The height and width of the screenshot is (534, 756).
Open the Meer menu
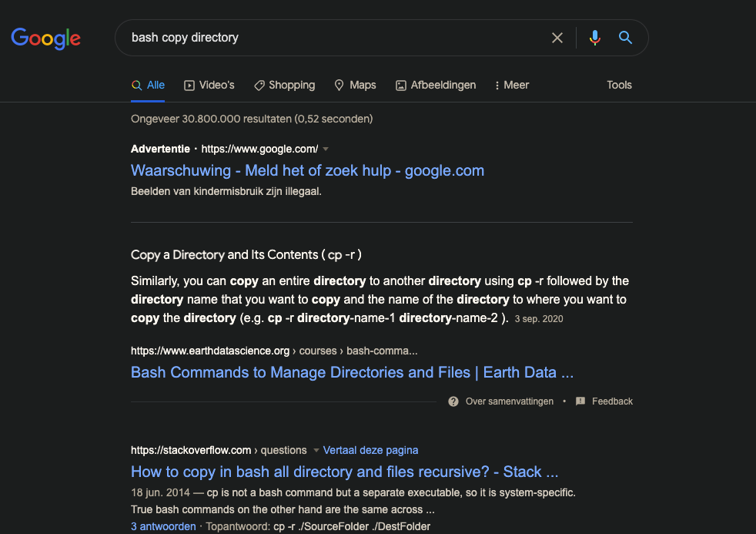pos(512,86)
